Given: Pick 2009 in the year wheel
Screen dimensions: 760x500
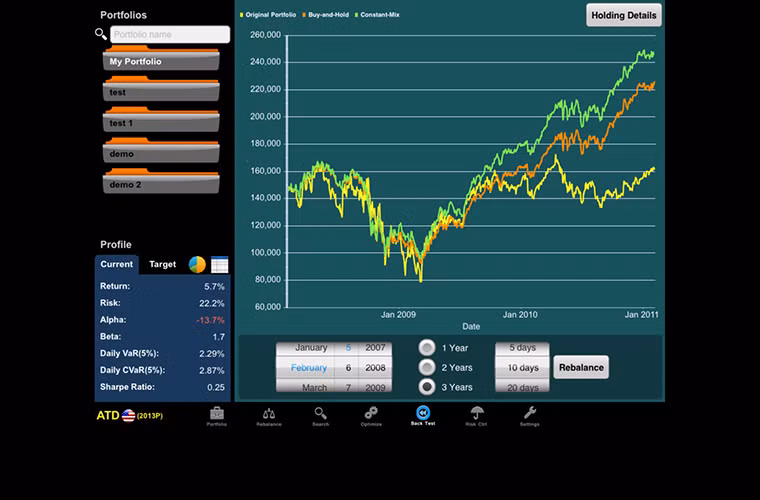Looking at the screenshot, I should pyautogui.click(x=375, y=388).
